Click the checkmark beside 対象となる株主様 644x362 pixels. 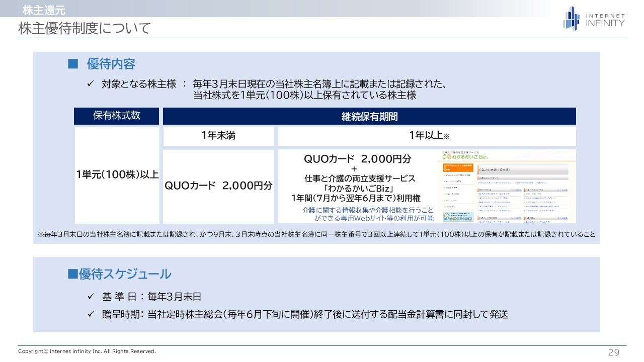pos(91,83)
